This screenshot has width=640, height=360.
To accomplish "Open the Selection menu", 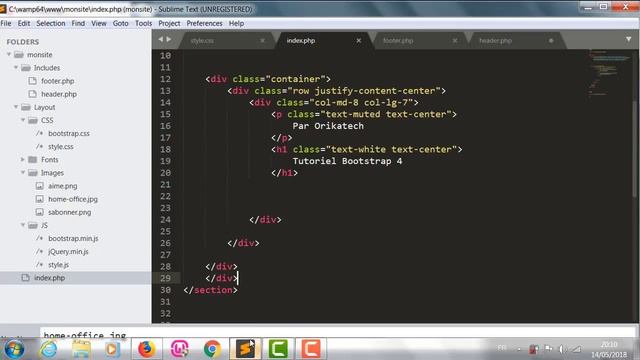I will point(51,23).
